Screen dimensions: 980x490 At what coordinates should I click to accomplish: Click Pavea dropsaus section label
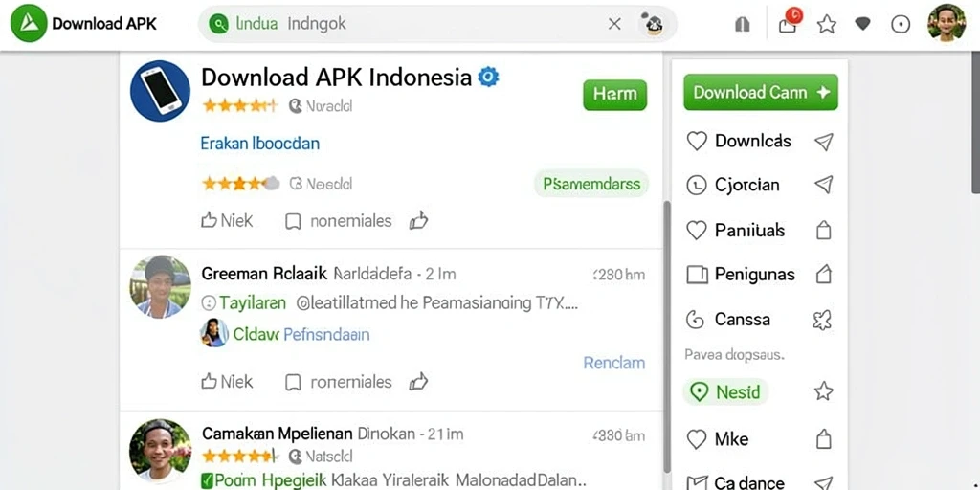pos(734,355)
